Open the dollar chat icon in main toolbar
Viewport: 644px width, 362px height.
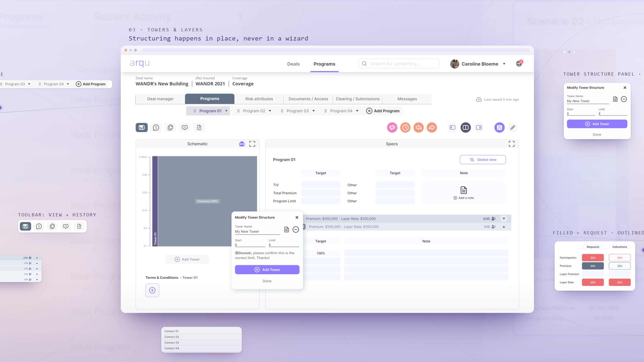pos(156,128)
